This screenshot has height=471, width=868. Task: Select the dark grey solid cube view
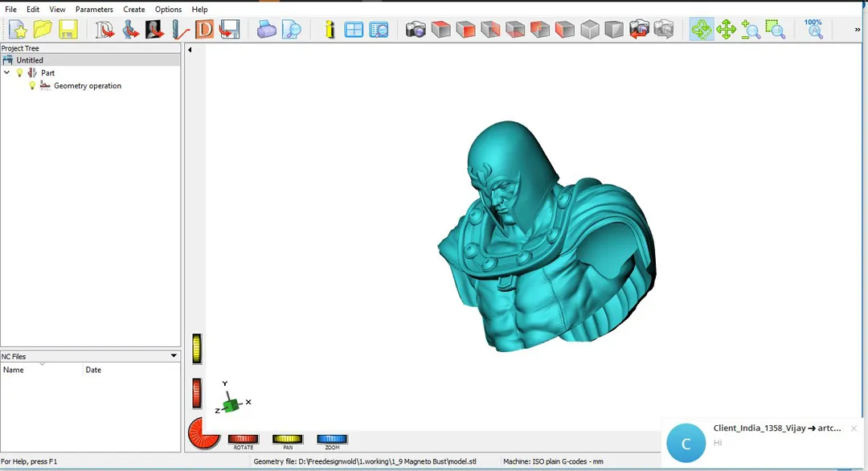point(614,29)
